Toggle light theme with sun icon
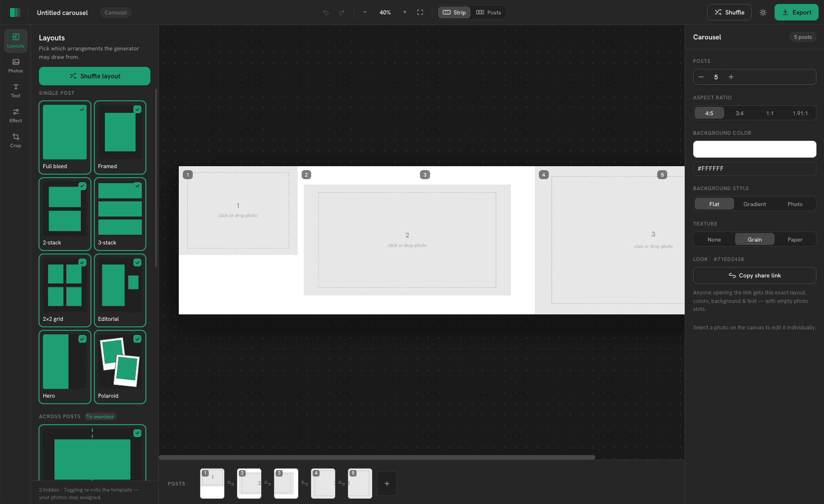This screenshot has width=824, height=504. click(x=763, y=12)
